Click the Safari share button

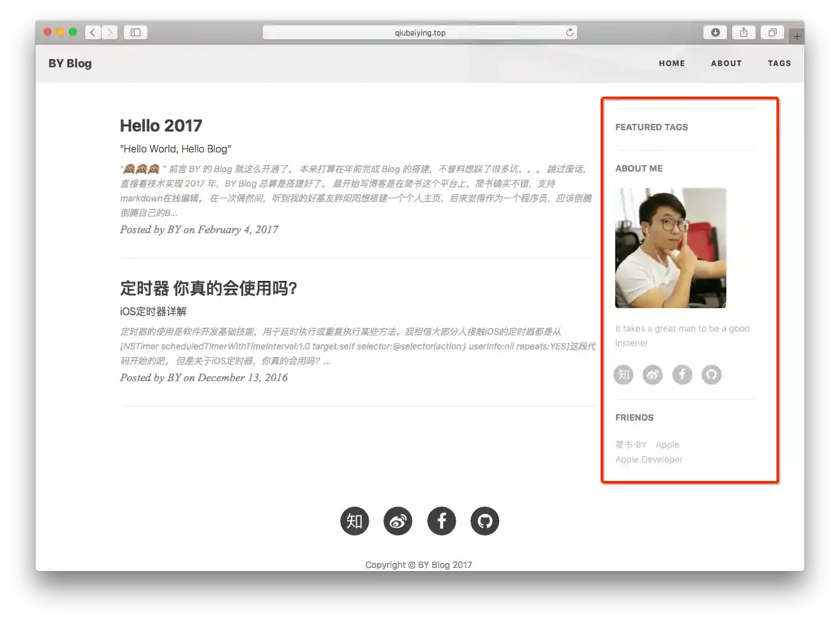743,32
